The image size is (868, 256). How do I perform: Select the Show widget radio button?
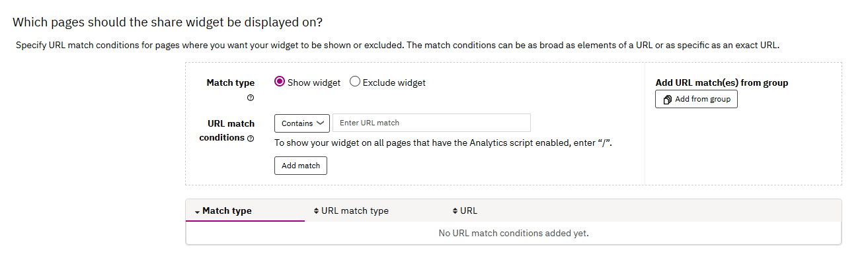coord(280,82)
